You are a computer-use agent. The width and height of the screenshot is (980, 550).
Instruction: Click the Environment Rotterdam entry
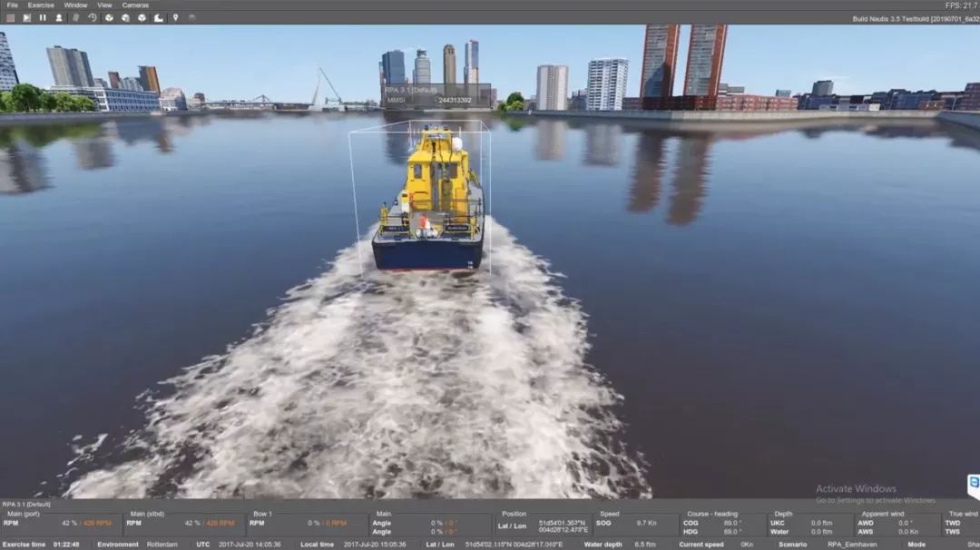point(162,545)
